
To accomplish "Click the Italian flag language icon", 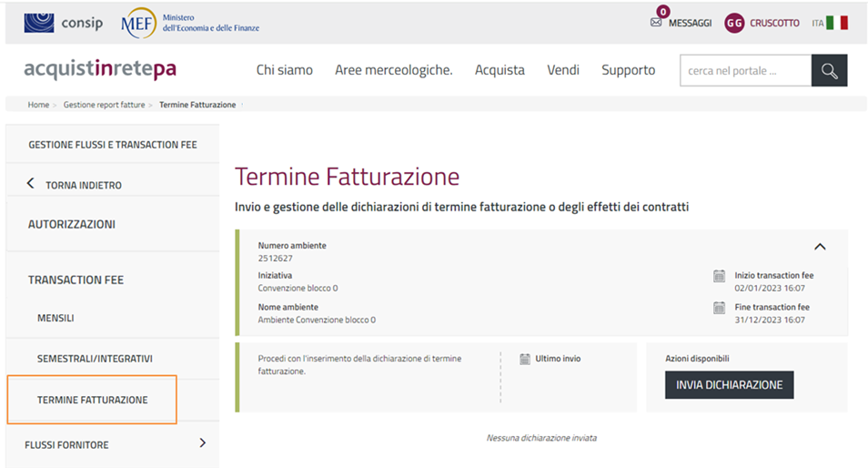I will coord(837,23).
